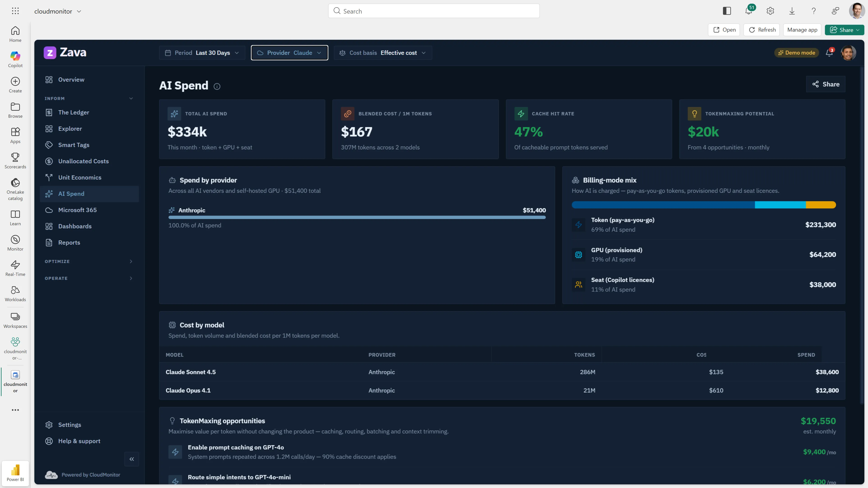Open the top bar settings gear
This screenshot has height=488, width=868.
tap(770, 11)
